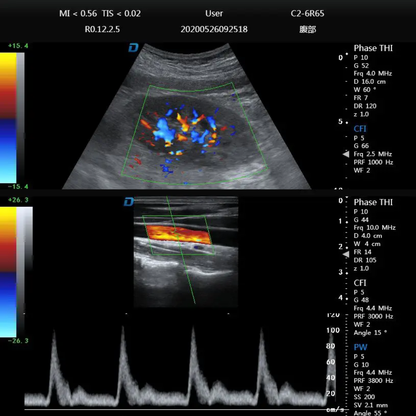Click the SV 2.1 mm sample volume value
The width and height of the screenshot is (416, 416).
coord(371,405)
